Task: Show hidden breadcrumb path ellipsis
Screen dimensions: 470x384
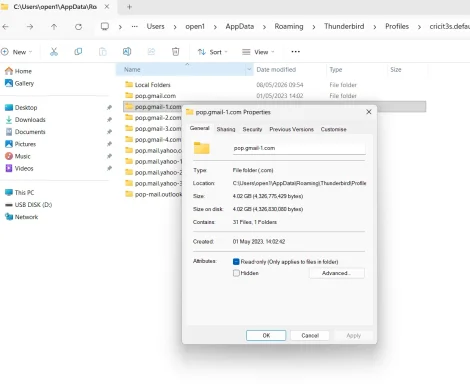Action: coord(135,27)
